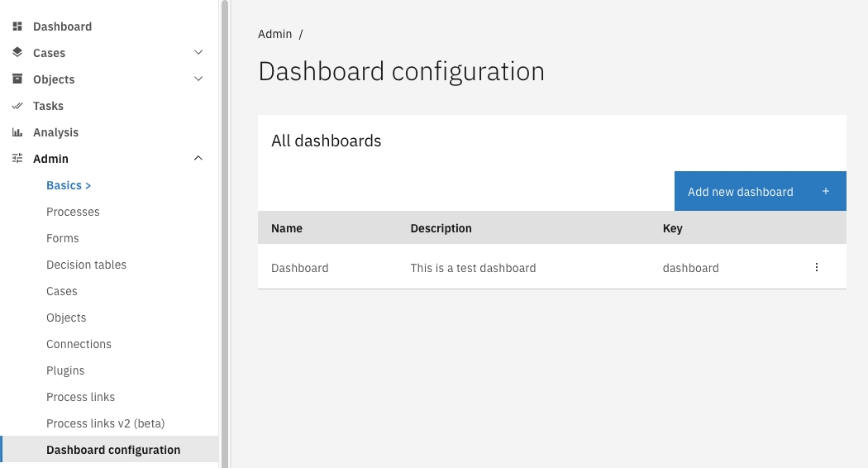Click the Tasks double-checkmark icon
Screen dimensions: 868x468
[x=17, y=106]
